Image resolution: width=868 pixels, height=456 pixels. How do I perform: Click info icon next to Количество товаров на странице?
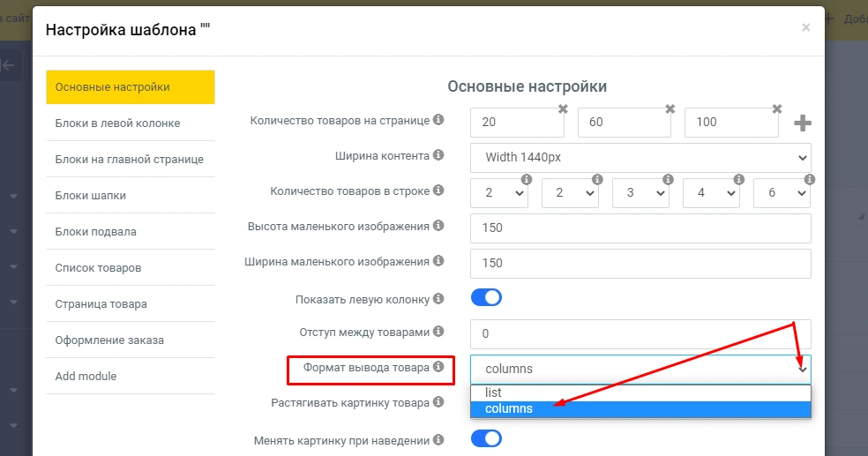click(438, 120)
